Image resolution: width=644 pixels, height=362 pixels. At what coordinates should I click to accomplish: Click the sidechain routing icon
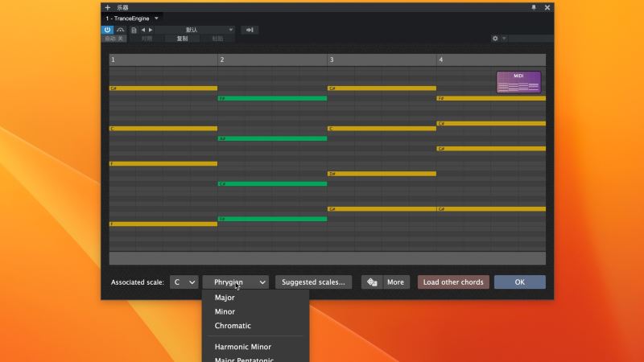point(250,30)
